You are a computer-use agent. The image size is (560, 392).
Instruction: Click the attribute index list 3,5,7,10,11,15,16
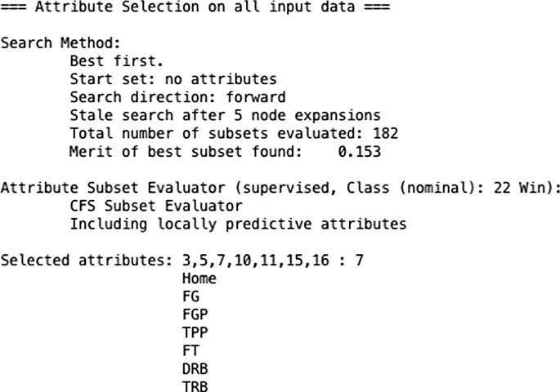click(255, 261)
